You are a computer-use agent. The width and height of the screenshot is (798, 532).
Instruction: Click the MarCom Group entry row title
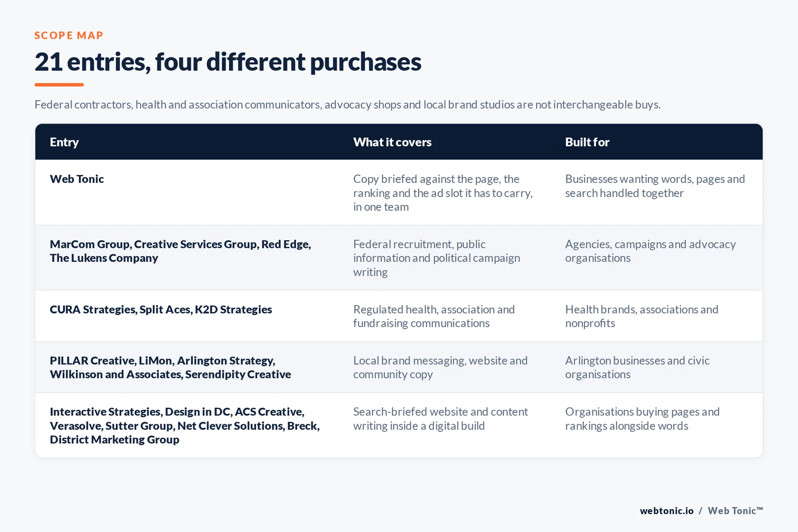[181, 251]
